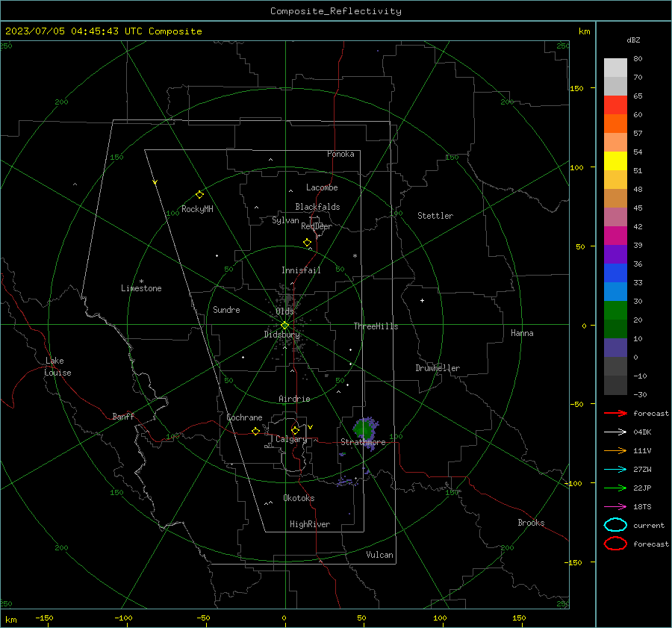Click the Blackfalds label
The width and height of the screenshot is (672, 628).
tap(317, 207)
